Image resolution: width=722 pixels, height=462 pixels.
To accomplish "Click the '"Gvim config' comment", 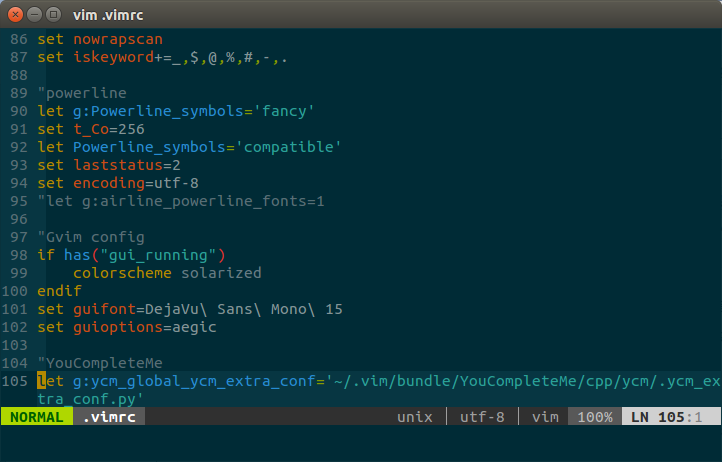I will pyautogui.click(x=91, y=237).
